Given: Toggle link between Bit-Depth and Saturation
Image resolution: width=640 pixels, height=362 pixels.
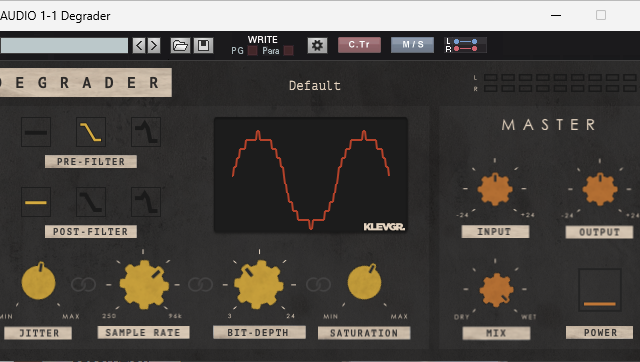Looking at the screenshot, I should click(318, 284).
